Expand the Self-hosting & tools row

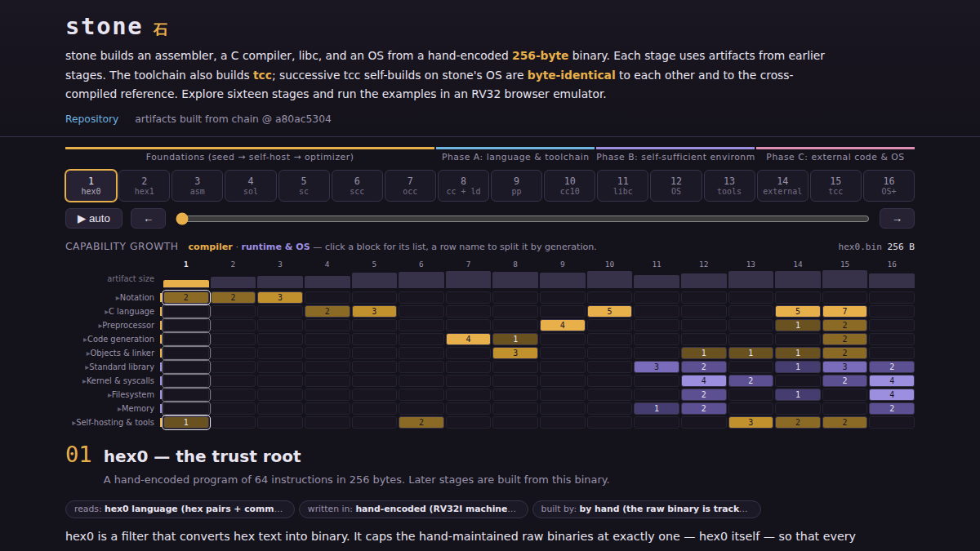113,423
